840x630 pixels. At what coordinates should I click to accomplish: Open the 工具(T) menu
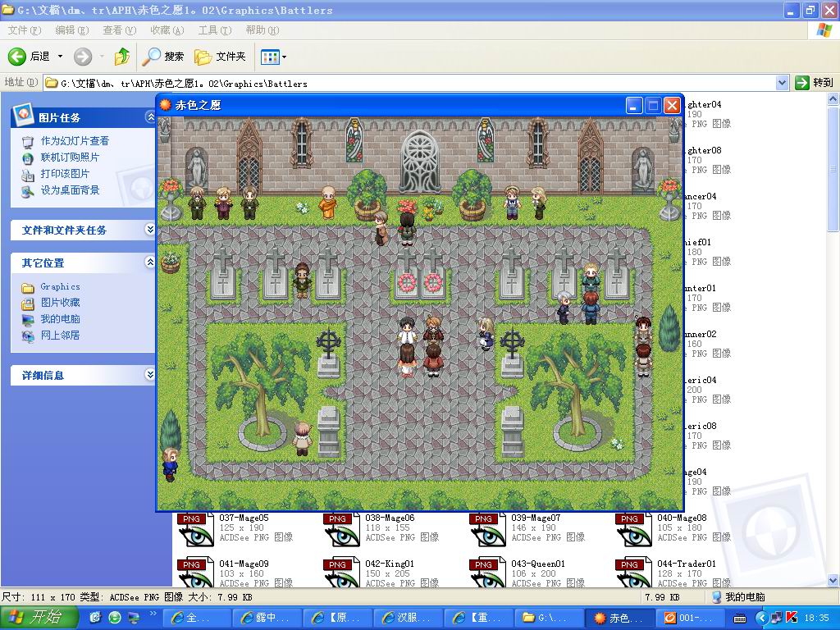[x=214, y=30]
